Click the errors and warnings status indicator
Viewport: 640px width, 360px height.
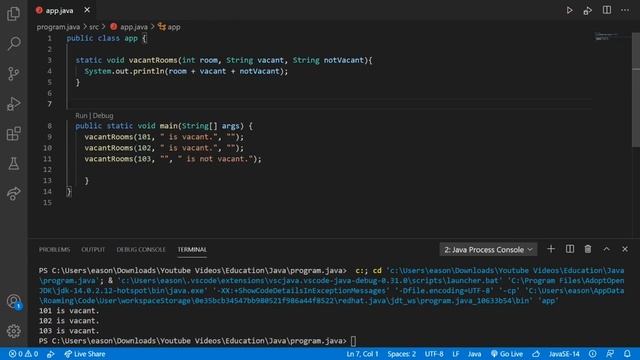tap(24, 354)
